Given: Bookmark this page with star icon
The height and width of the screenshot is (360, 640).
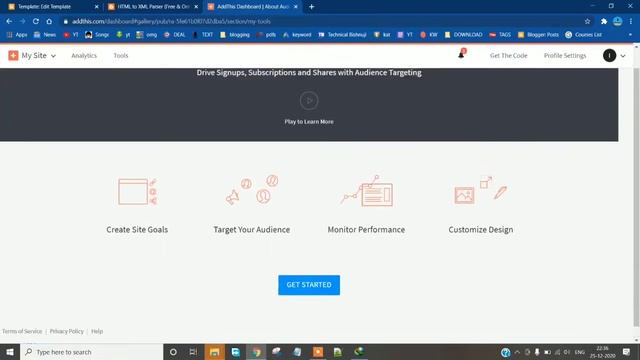Looking at the screenshot, I should (587, 21).
